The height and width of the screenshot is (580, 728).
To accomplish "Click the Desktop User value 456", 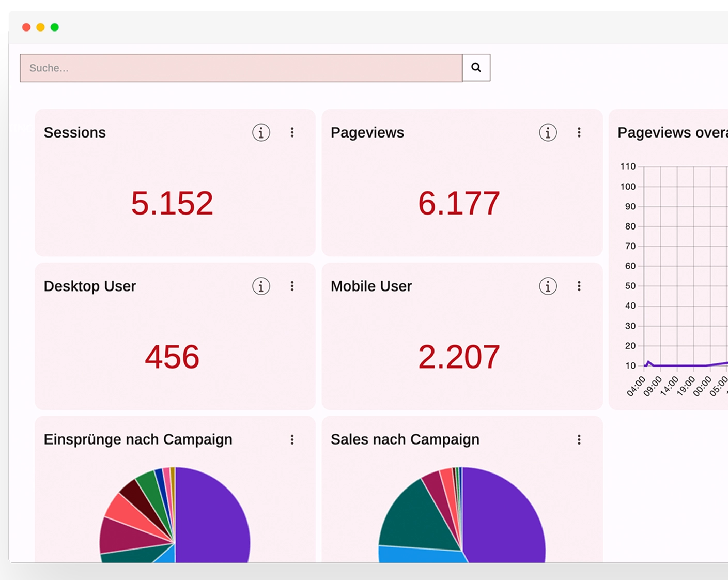I will pos(172,357).
